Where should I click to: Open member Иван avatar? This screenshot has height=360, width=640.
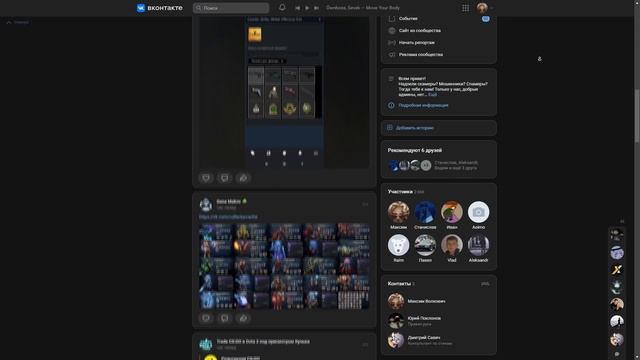(452, 212)
